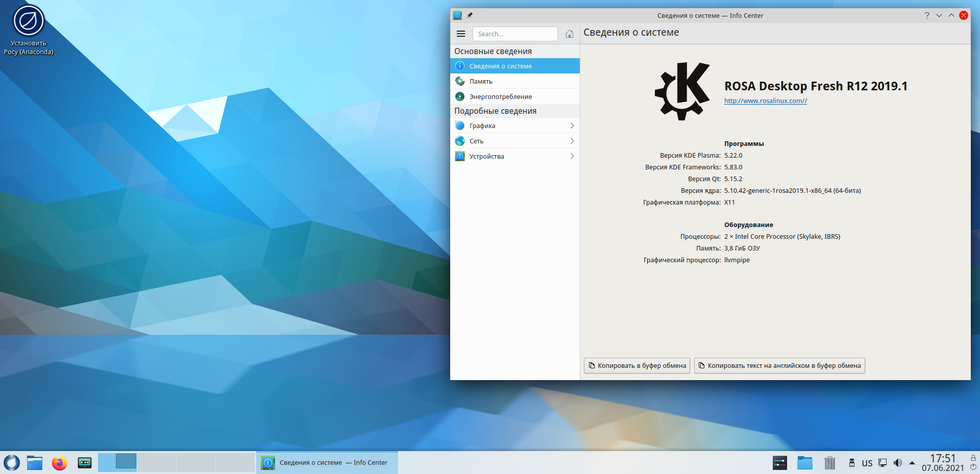
Task: Click the home icon next to search
Action: pyautogui.click(x=569, y=34)
